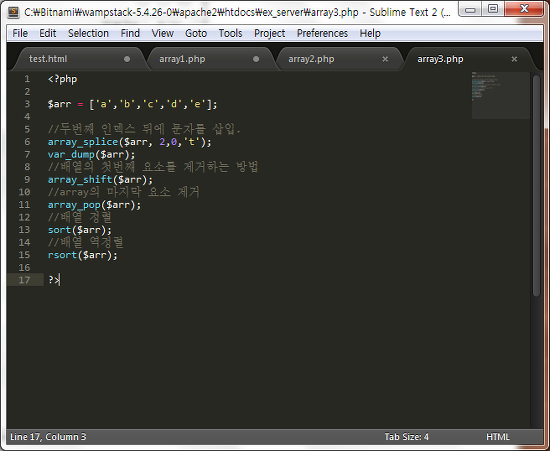Open the Find menu
This screenshot has width=550, height=451.
tap(130, 33)
